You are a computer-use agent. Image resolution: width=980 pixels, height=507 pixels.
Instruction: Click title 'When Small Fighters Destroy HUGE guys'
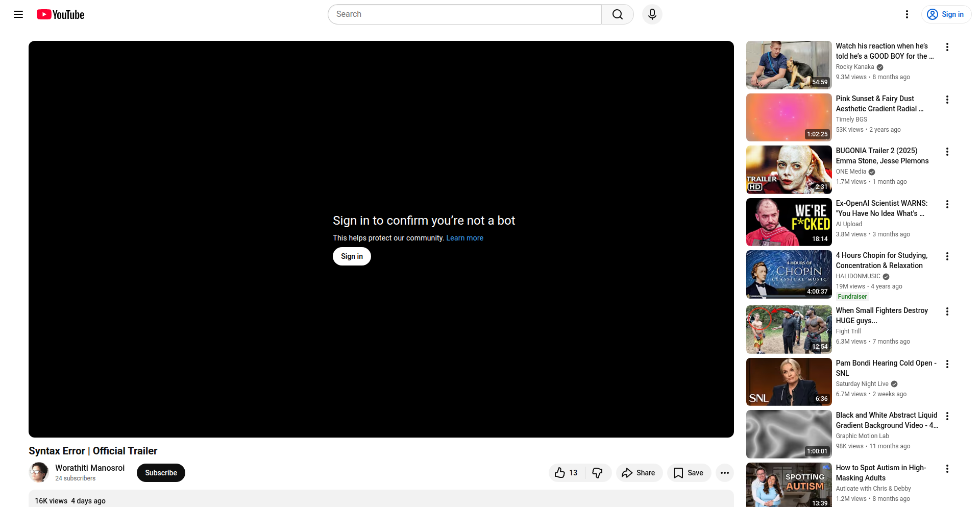pyautogui.click(x=881, y=316)
